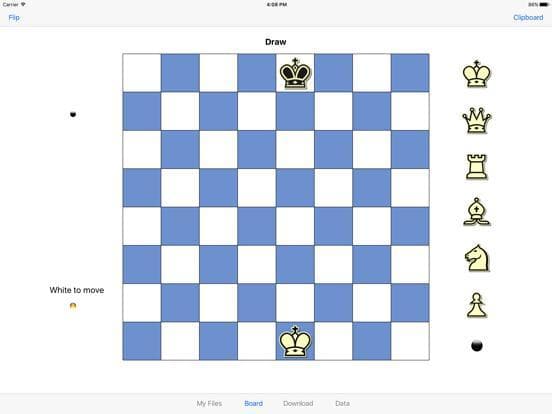The height and width of the screenshot is (414, 552).
Task: Flip the board orientation
Action: click(x=14, y=18)
